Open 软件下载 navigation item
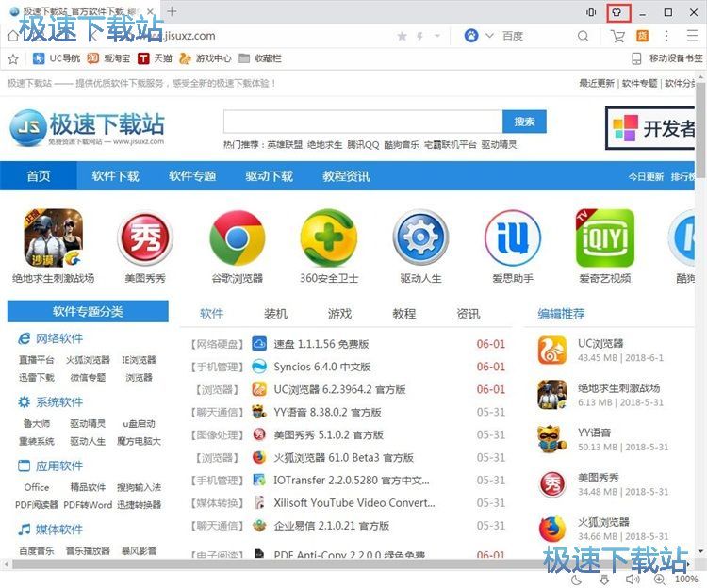 115,175
